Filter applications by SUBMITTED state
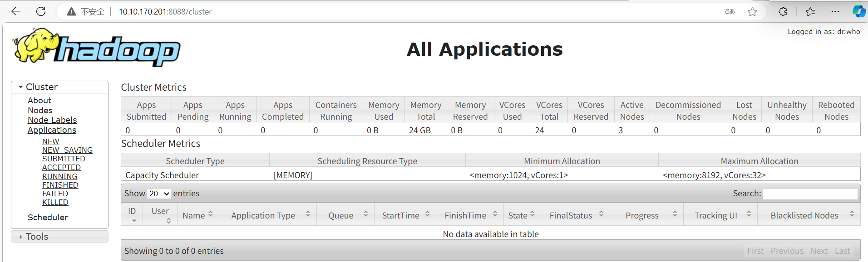Image resolution: width=868 pixels, height=262 pixels. click(64, 159)
